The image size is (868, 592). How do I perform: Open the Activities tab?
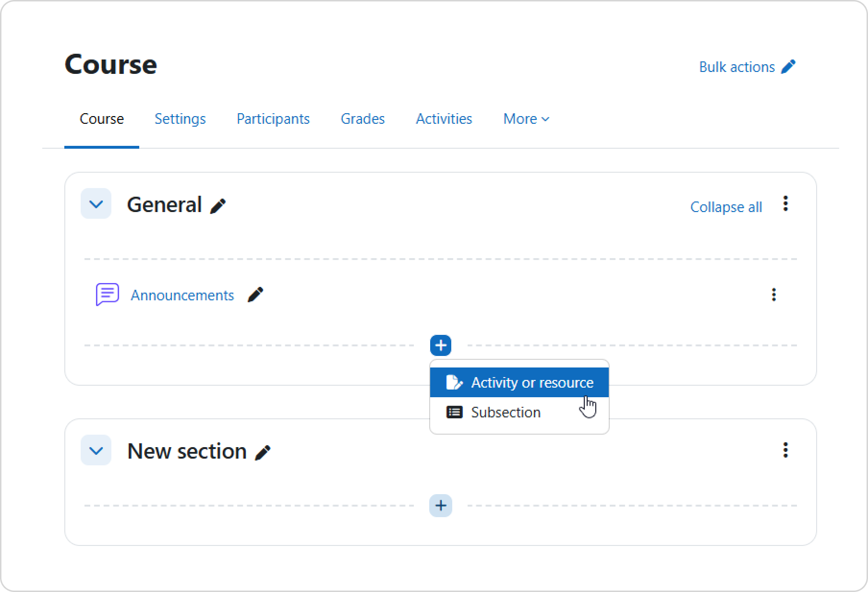click(444, 118)
